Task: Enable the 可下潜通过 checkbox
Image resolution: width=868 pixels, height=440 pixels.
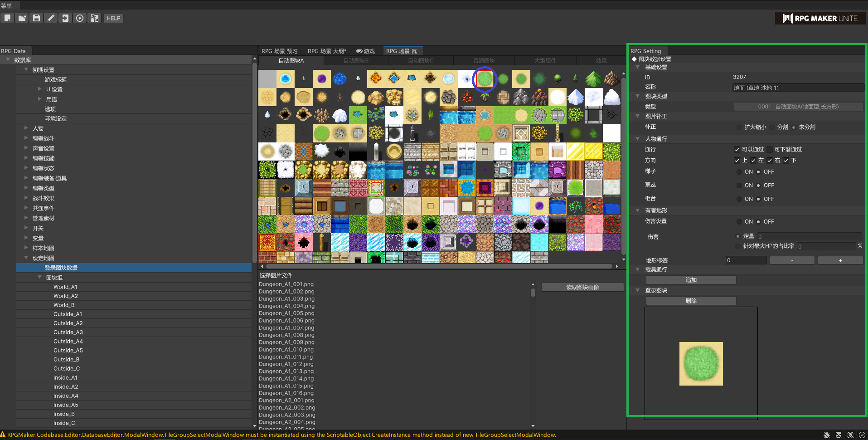Action: [770, 150]
